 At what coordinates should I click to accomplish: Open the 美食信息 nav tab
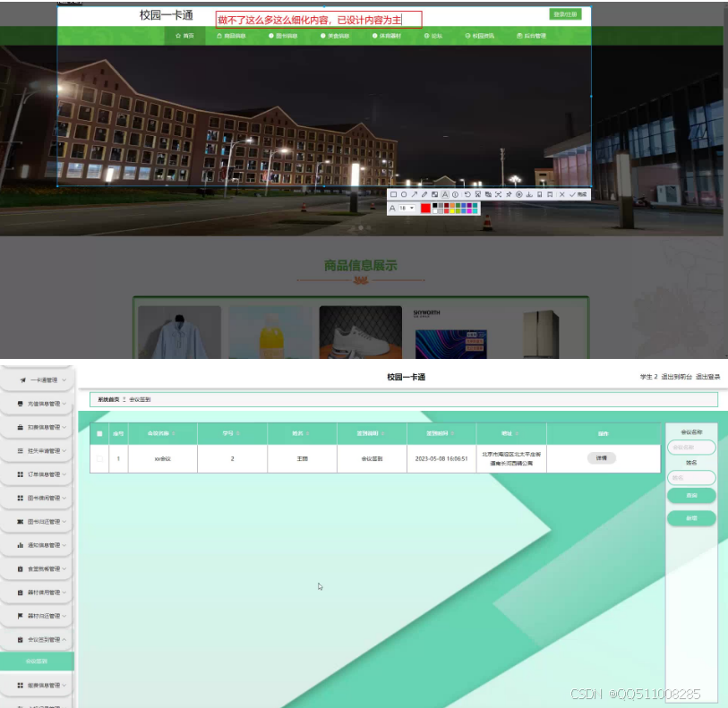tap(335, 36)
